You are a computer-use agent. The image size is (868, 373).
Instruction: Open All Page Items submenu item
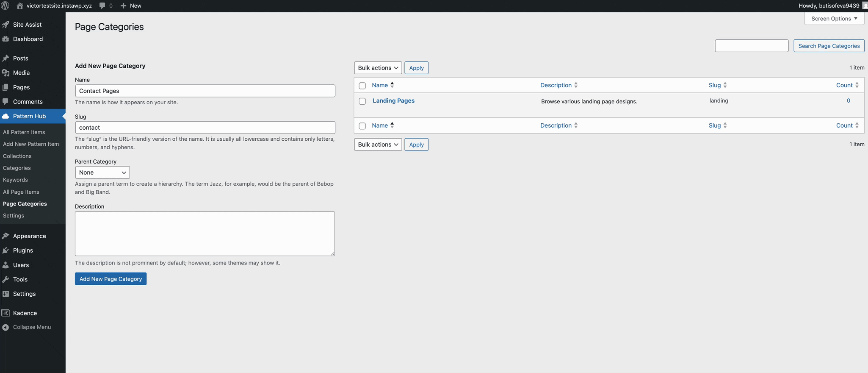tap(21, 192)
